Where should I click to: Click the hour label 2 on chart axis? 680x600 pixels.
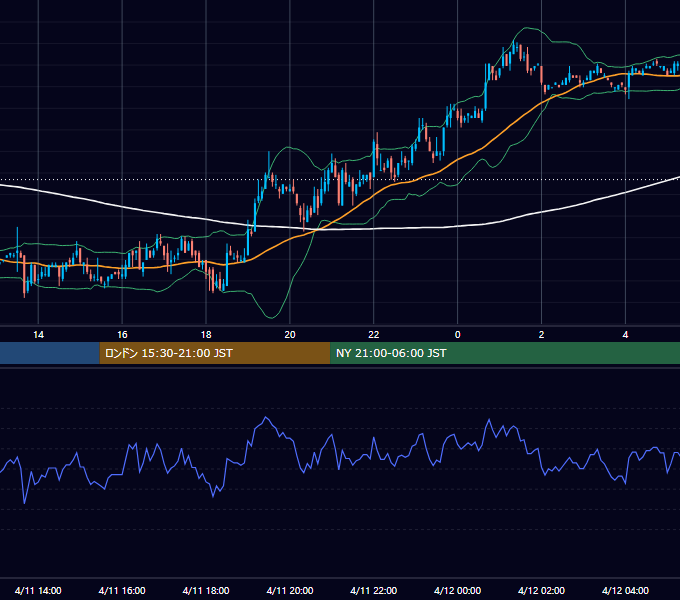click(x=541, y=335)
